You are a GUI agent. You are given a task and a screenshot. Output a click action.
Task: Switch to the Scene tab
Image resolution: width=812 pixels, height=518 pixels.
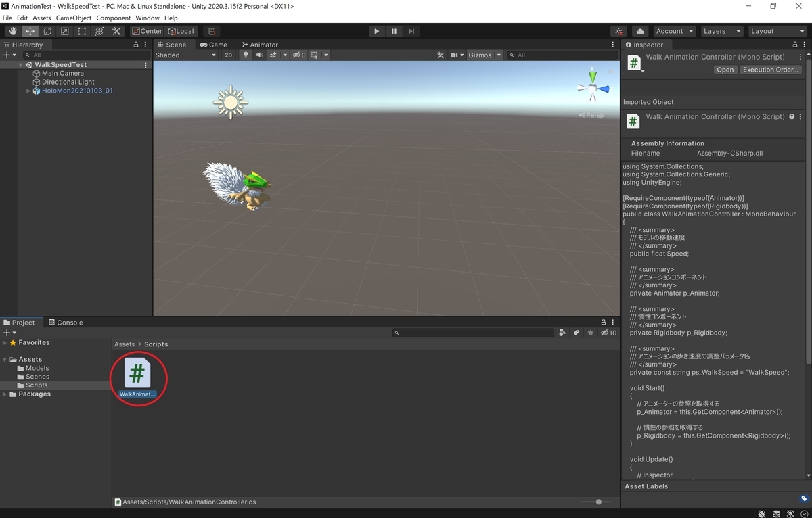172,45
